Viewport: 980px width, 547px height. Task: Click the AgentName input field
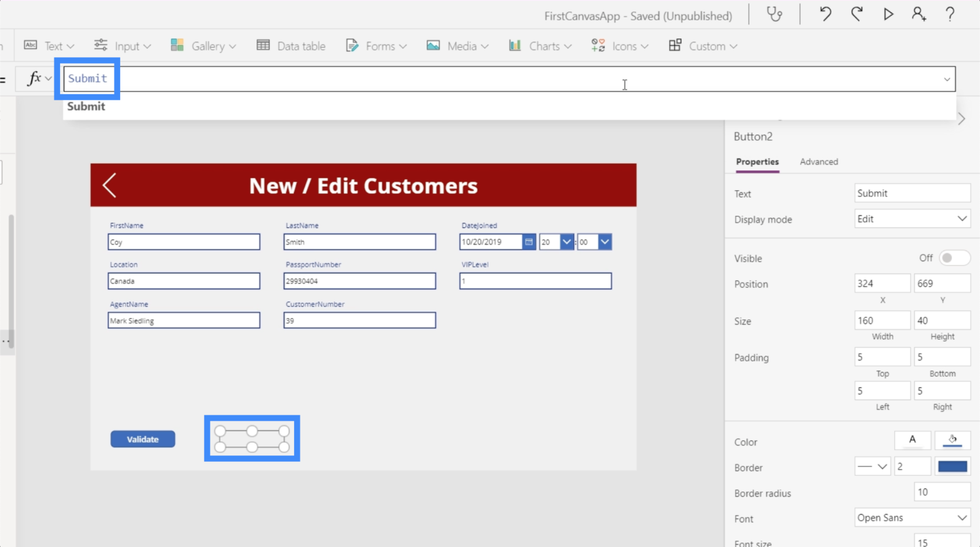(184, 320)
